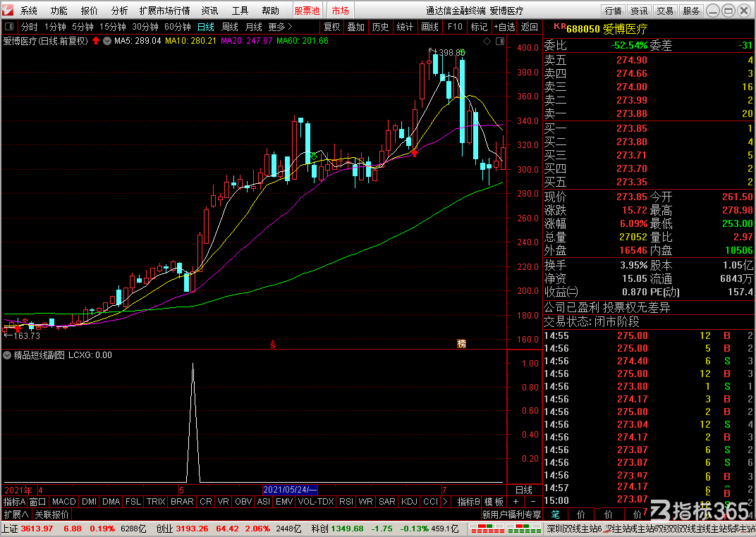Select the MACD indicator tab

(63, 502)
